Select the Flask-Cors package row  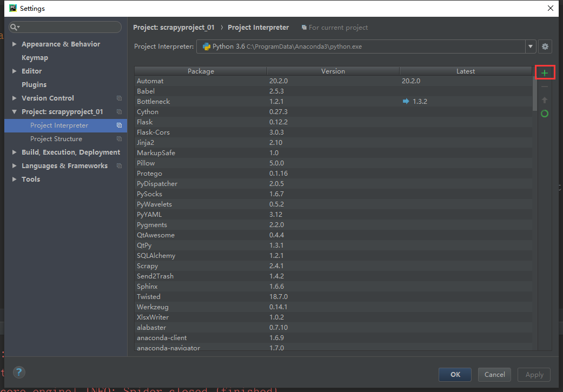coord(333,132)
